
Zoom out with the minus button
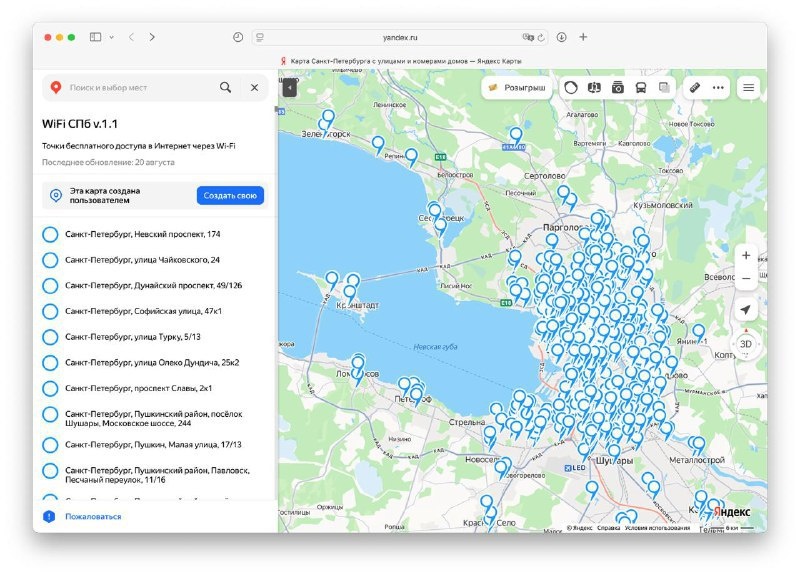746,279
